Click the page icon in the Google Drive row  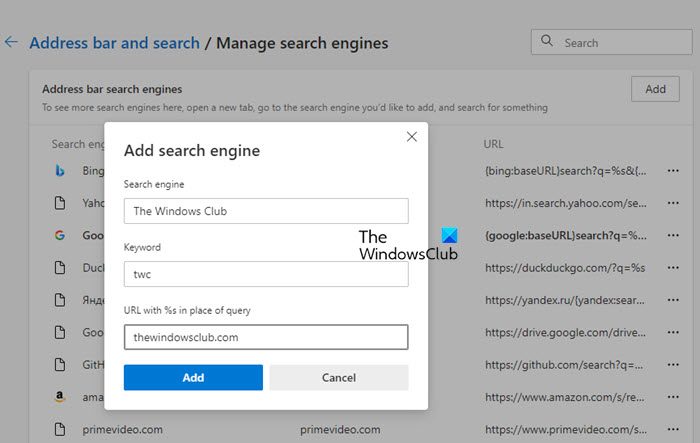pos(60,332)
